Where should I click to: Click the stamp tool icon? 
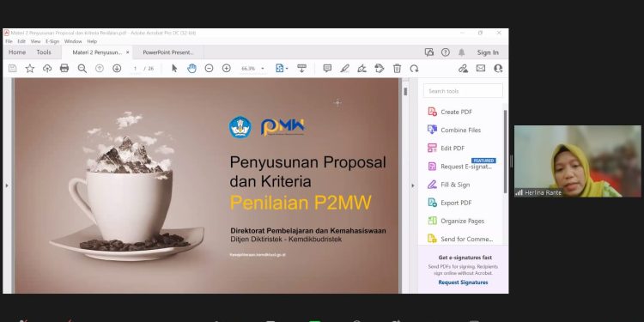(380, 69)
